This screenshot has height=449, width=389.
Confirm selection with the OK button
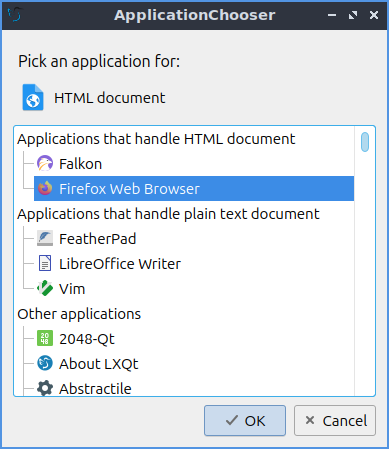245,421
